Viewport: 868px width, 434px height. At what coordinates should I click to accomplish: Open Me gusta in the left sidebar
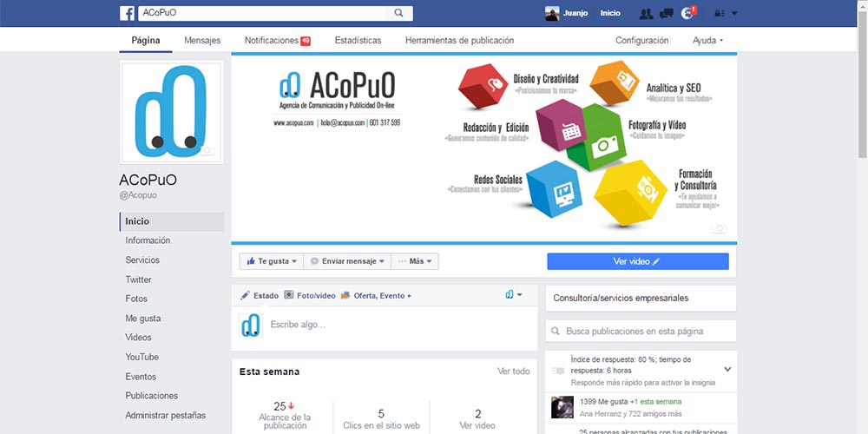pyautogui.click(x=143, y=319)
